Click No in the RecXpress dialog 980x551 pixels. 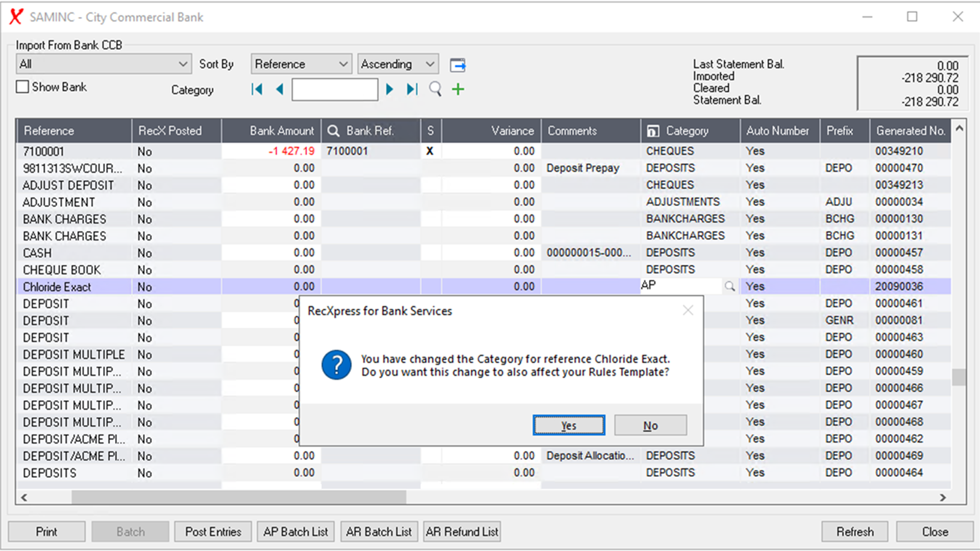tap(650, 425)
